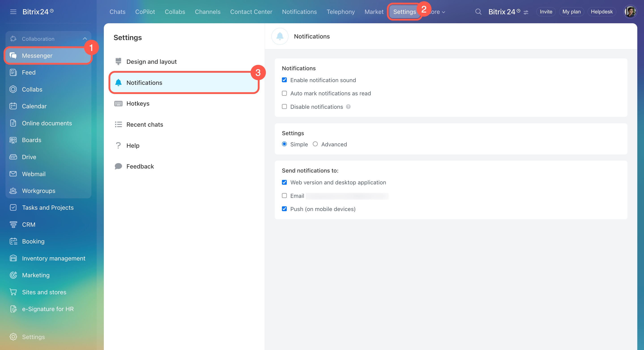Click the blurred email address field
Viewport: 644px width, 350px height.
(x=347, y=196)
